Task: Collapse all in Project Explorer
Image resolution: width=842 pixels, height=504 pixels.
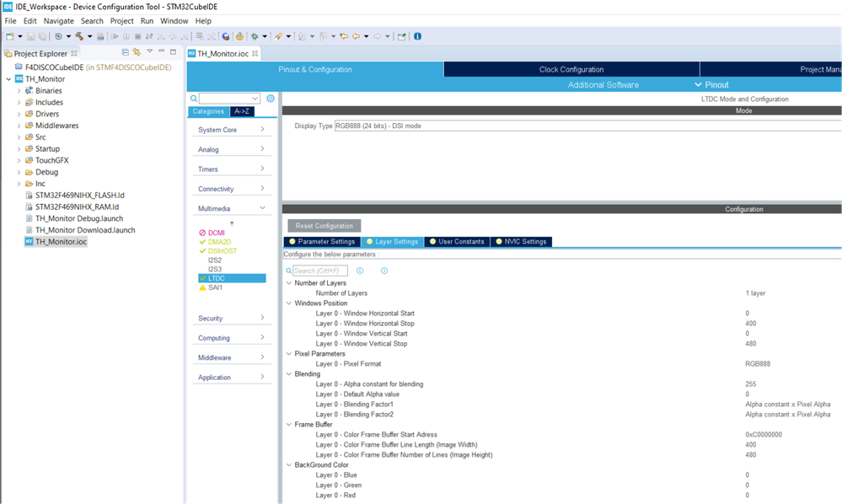Action: [x=125, y=52]
